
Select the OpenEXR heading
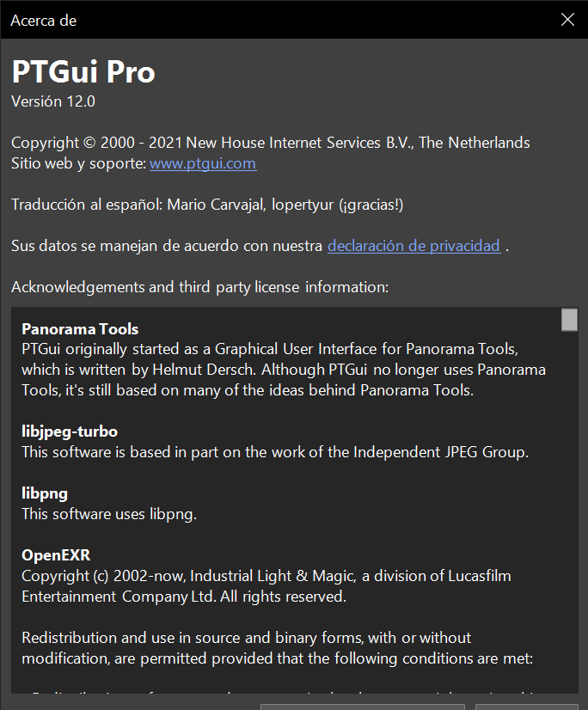[55, 554]
